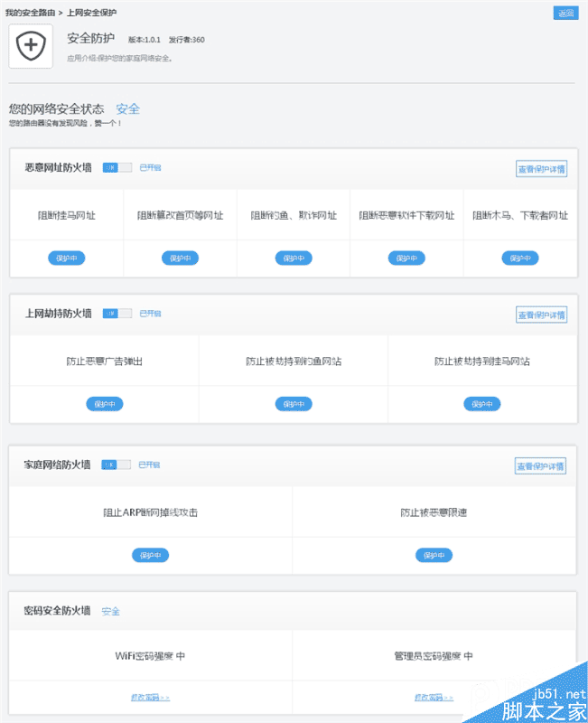View protection details for 家庭网络防火墙
The image size is (588, 723).
coord(540,466)
